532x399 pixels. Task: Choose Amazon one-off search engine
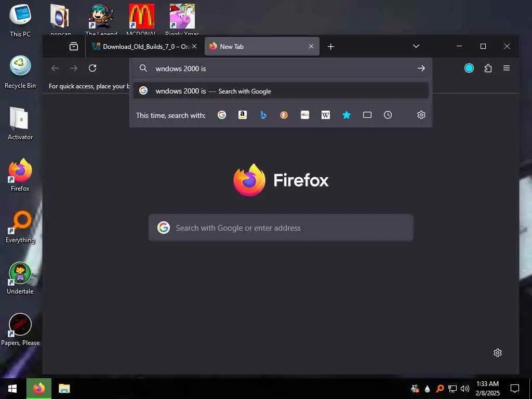coord(242,115)
